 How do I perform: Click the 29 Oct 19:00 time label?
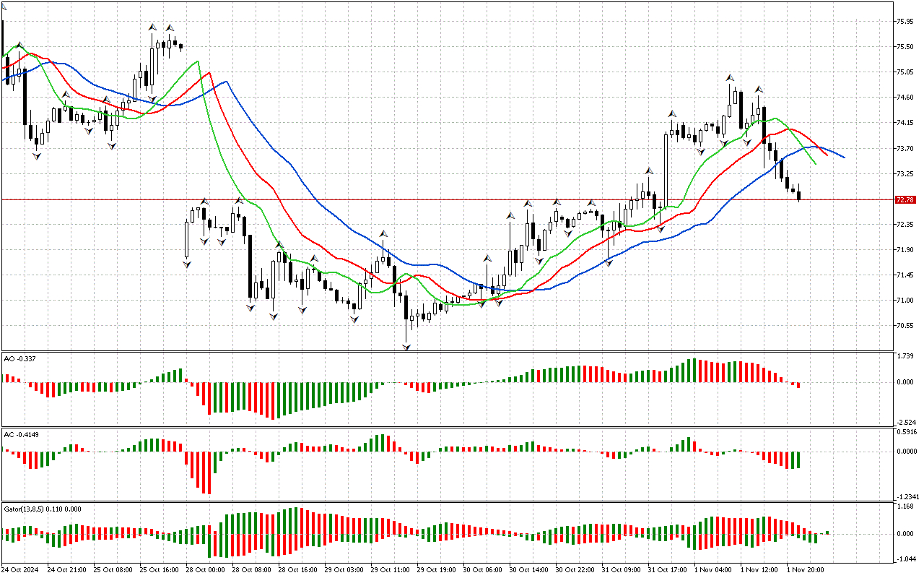[436, 570]
